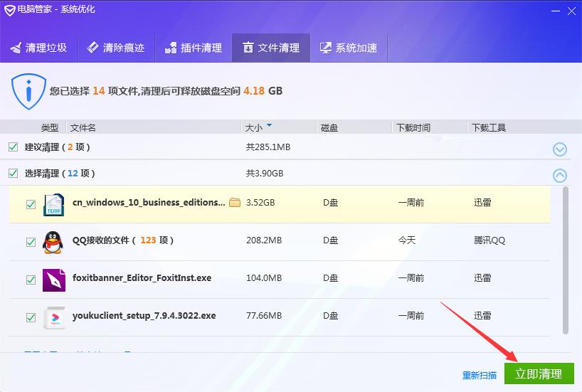This screenshot has height=392, width=582.
Task: Select the youkuclient_setup_7.9.4.3022.exe file name
Action: [144, 316]
